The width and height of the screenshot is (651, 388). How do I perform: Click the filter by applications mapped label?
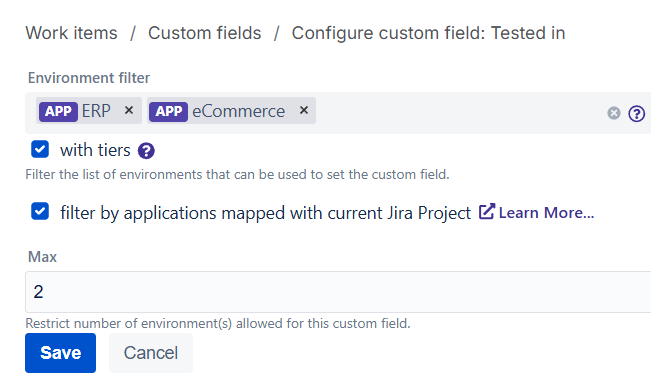pos(266,213)
